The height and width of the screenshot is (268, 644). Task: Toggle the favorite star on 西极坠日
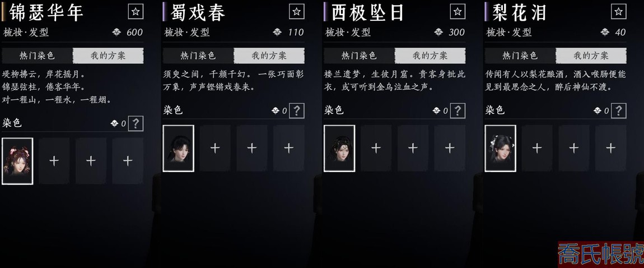[x=458, y=12]
